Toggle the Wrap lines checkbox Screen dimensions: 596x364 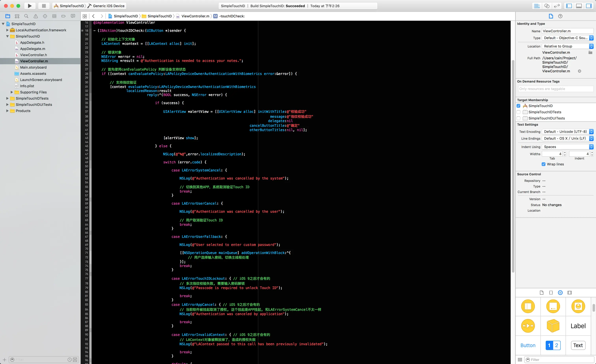[544, 164]
